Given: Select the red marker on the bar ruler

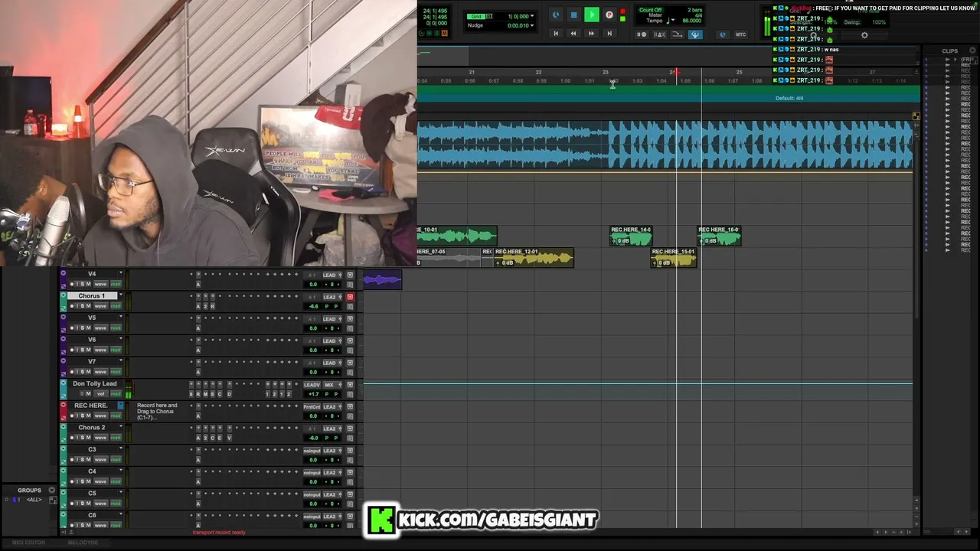Looking at the screenshot, I should click(675, 72).
